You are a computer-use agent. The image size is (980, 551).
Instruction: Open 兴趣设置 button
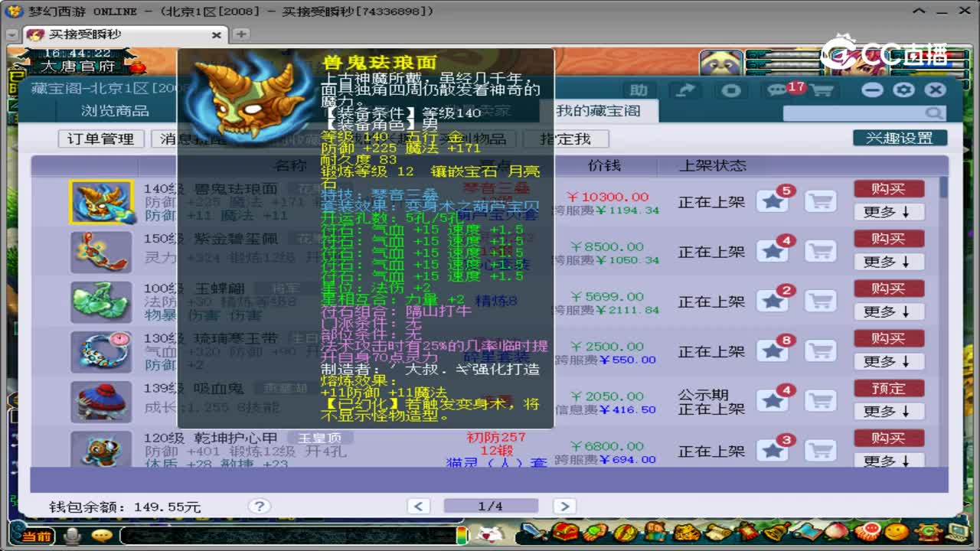click(900, 139)
